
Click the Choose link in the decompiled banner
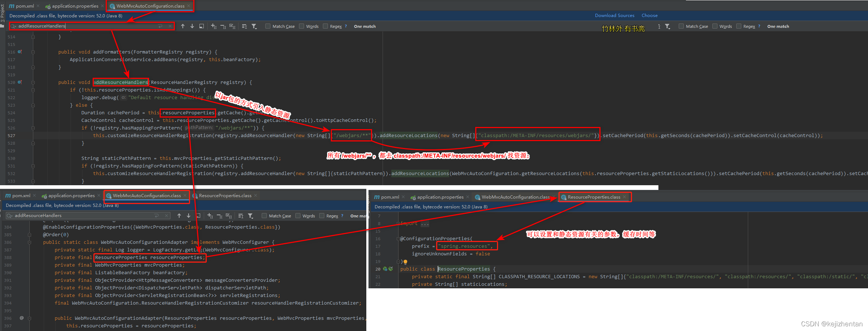pyautogui.click(x=650, y=16)
